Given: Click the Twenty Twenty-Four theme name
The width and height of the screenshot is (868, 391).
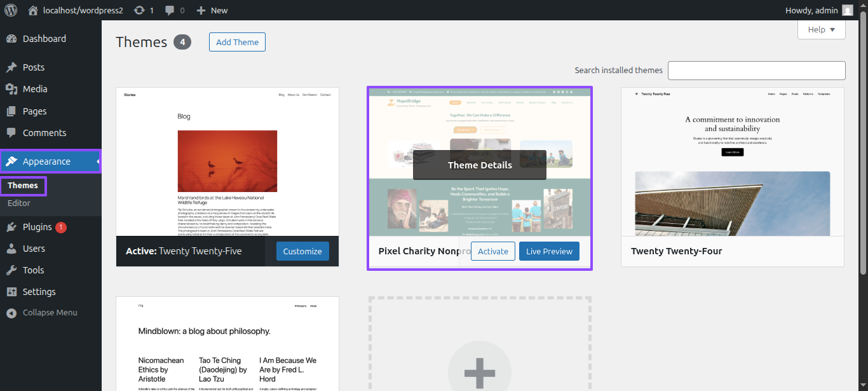Looking at the screenshot, I should pyautogui.click(x=677, y=251).
